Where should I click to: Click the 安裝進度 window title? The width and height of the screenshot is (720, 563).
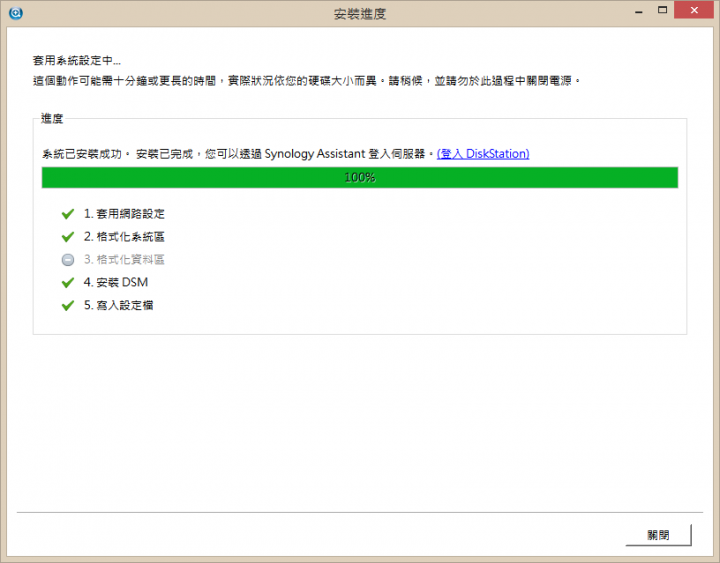(360, 14)
